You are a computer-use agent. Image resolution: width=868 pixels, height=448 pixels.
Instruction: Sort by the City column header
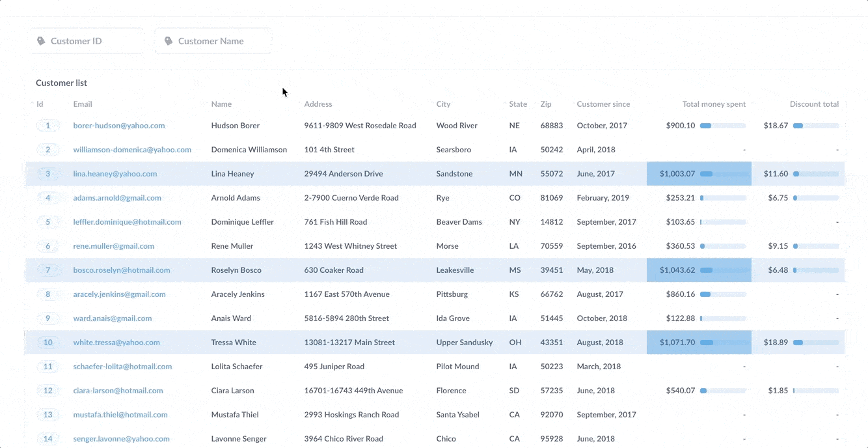click(443, 104)
